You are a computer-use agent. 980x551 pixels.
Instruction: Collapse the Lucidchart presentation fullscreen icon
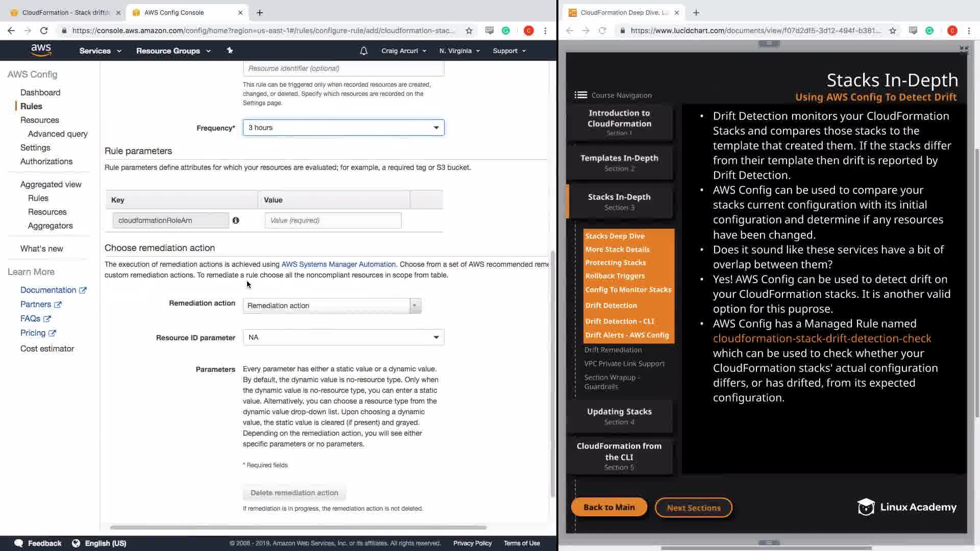click(x=963, y=49)
